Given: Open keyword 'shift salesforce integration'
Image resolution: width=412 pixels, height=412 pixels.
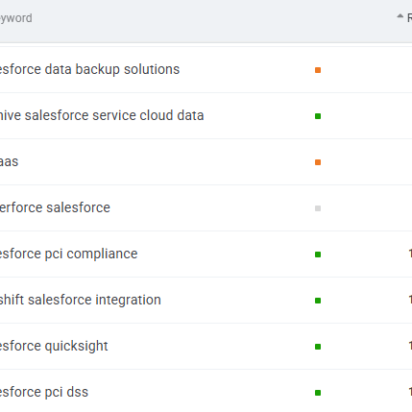Looking at the screenshot, I should click(80, 300).
